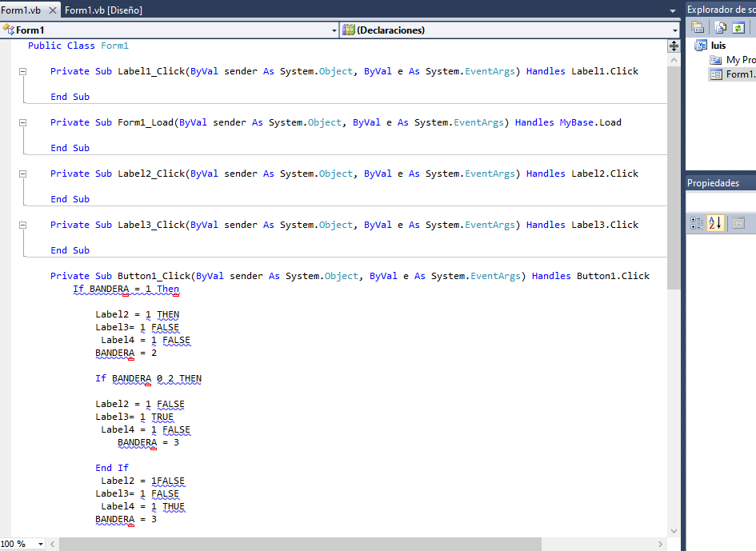
Task: Collapse the Label3_Click sub region
Action: point(22,225)
